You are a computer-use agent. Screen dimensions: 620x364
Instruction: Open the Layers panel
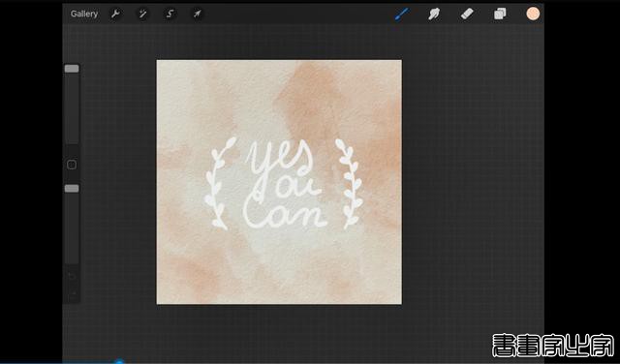pos(500,14)
